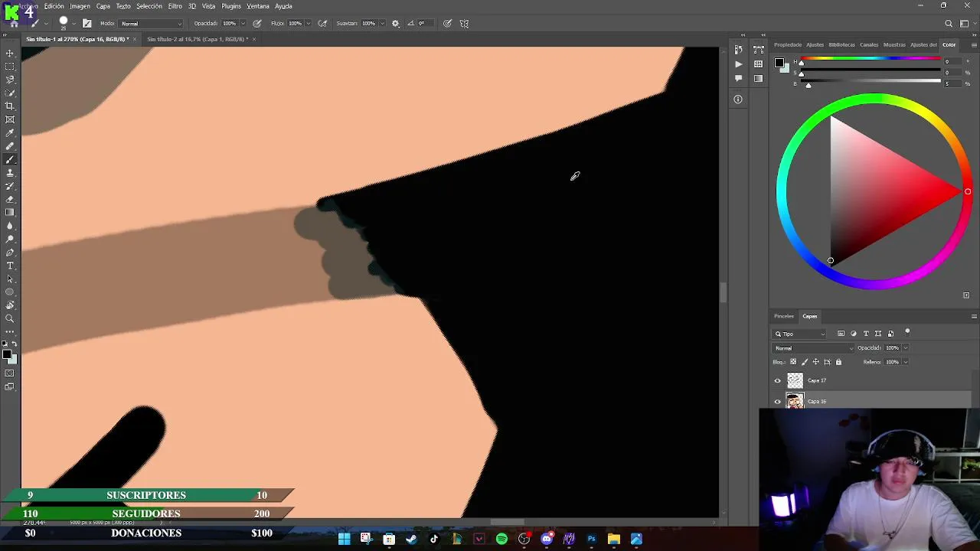Click the search icon at top right
Image resolution: width=980 pixels, height=551 pixels.
coord(949,24)
